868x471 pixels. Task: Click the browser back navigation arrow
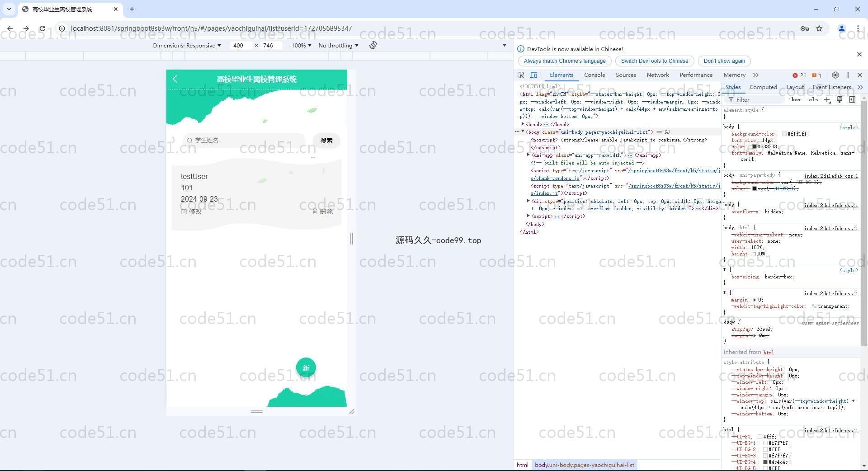pos(10,28)
